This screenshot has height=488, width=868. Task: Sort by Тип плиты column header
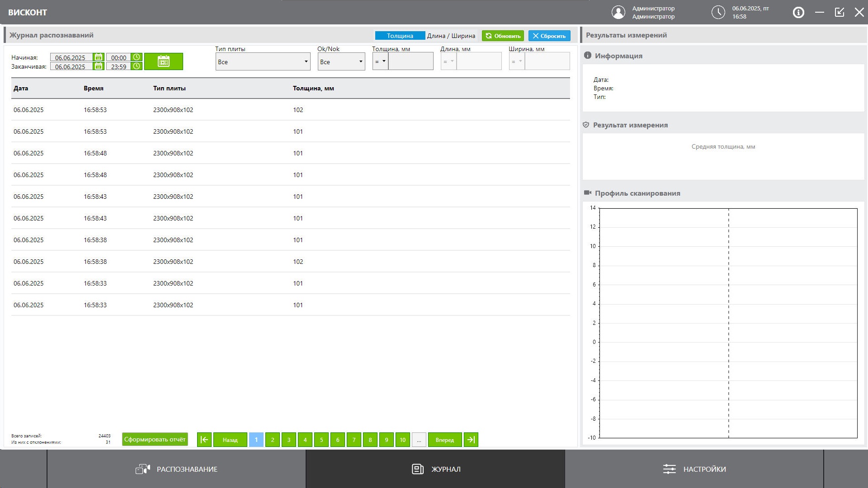click(x=170, y=88)
